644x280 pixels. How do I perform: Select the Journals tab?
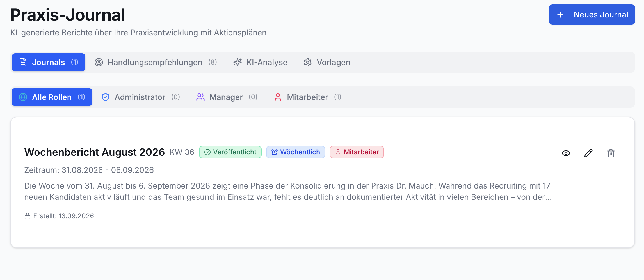click(49, 62)
